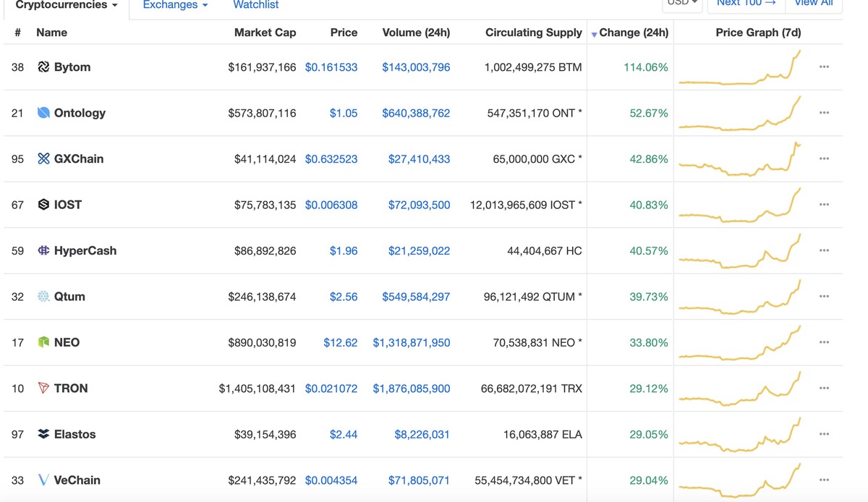Click TRON volume $1,876,085,900
The height and width of the screenshot is (502, 868).
[412, 388]
